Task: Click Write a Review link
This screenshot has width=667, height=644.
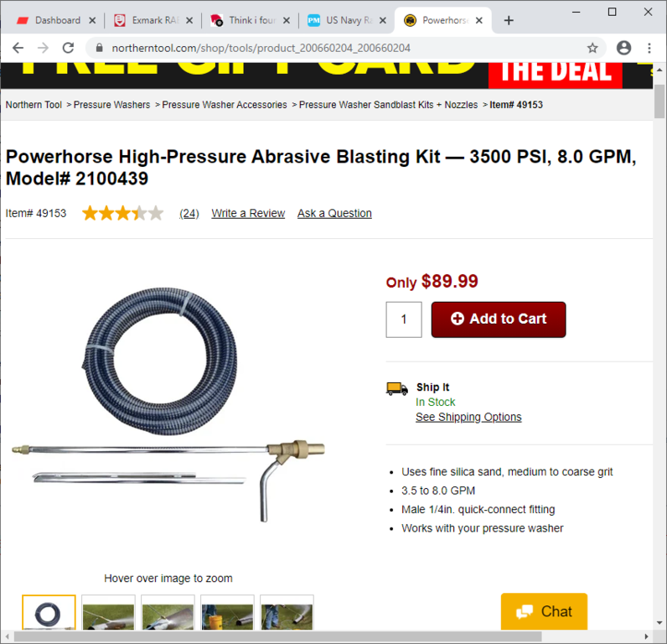Action: click(x=248, y=213)
